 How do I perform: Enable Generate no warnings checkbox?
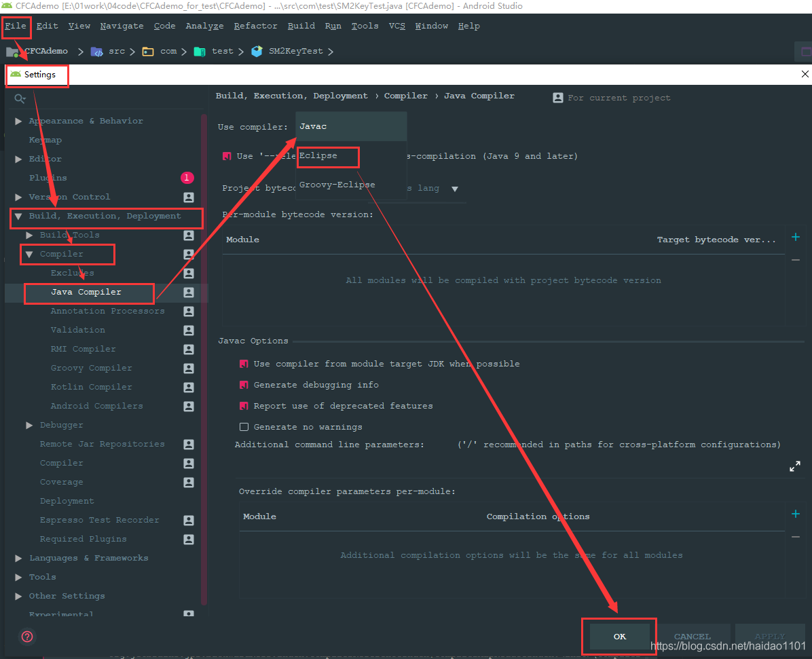(244, 427)
